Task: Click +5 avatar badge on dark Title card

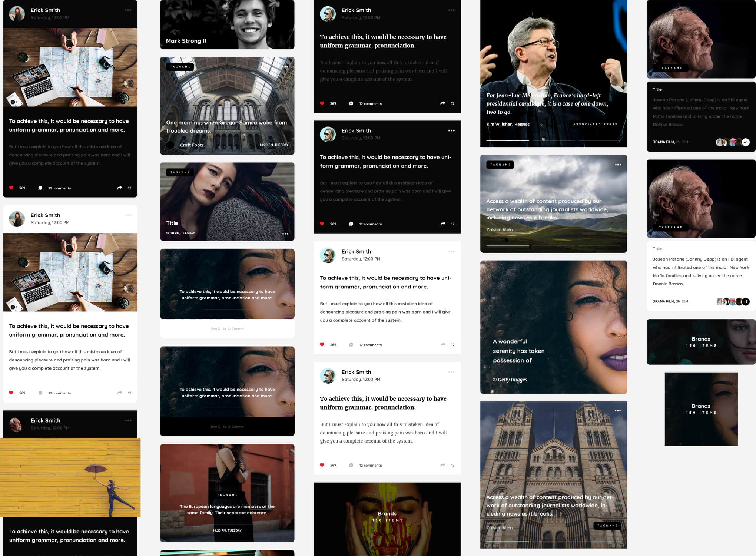Action: (x=746, y=142)
